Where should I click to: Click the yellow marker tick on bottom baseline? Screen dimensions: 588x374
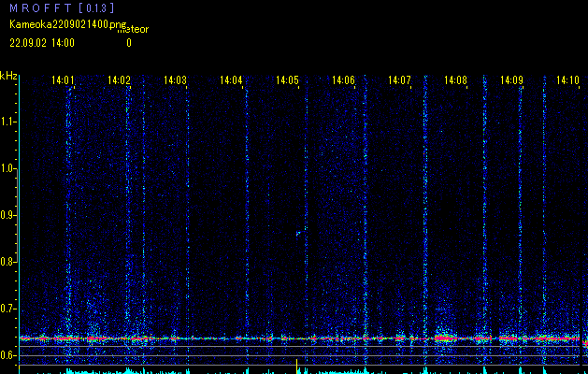point(296,367)
